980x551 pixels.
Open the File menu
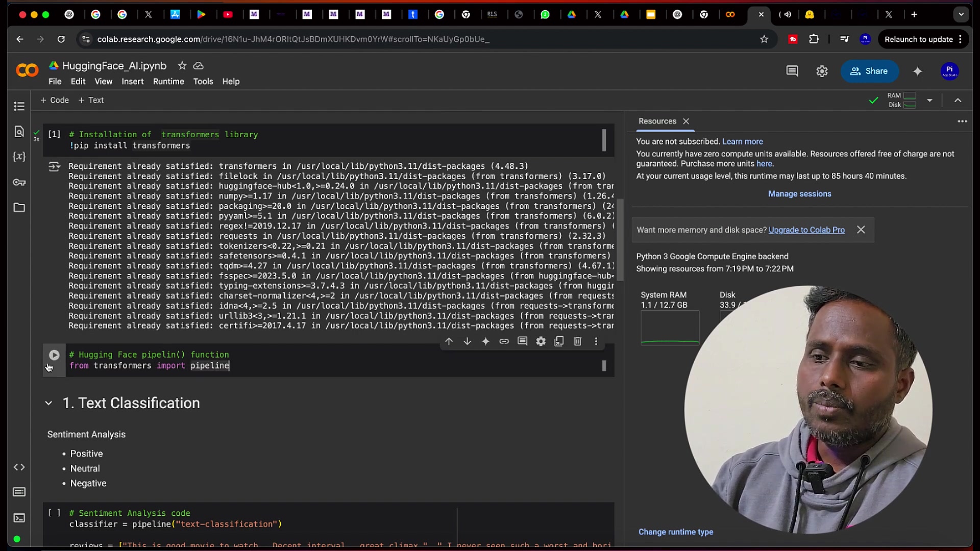(x=55, y=82)
